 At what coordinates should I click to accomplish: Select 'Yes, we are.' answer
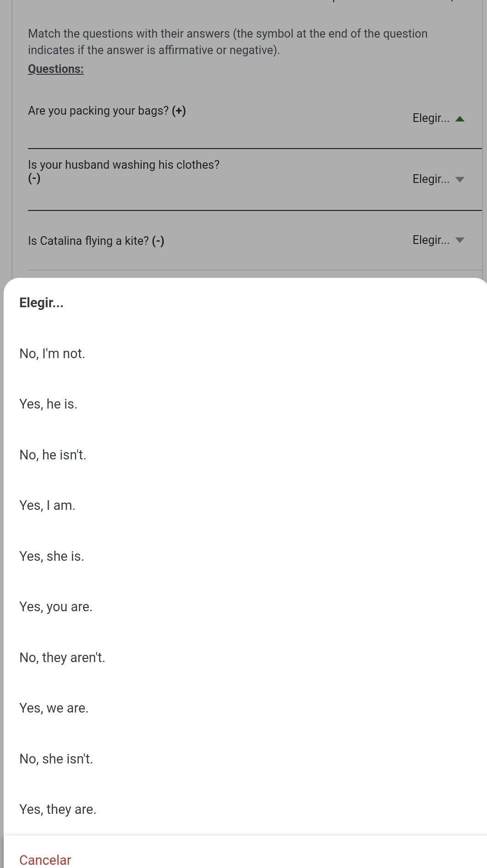(x=54, y=708)
